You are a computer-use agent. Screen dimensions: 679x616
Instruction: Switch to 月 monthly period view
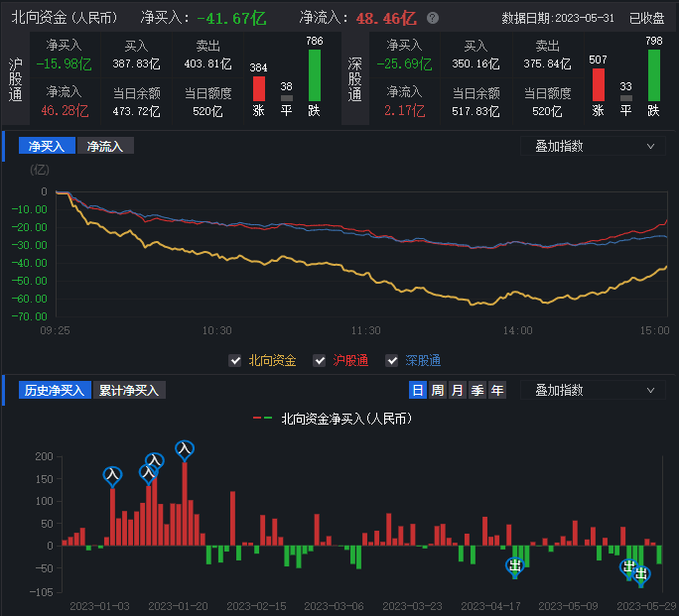[458, 391]
